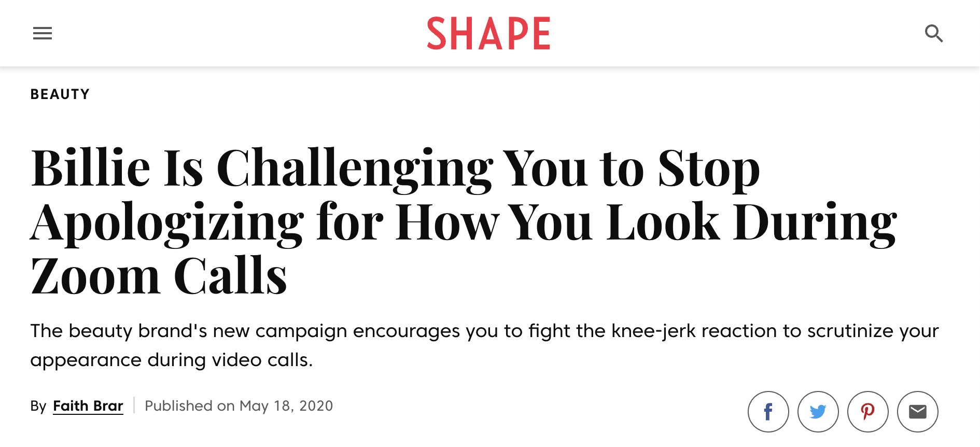
Task: Click "Stop" at the end of the headline's first line
Action: (x=708, y=168)
